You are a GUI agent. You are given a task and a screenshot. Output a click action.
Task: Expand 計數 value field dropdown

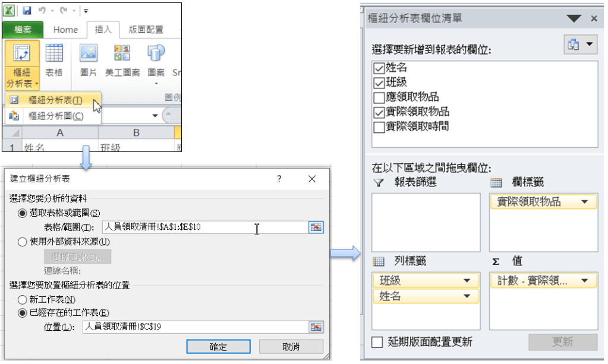point(586,281)
